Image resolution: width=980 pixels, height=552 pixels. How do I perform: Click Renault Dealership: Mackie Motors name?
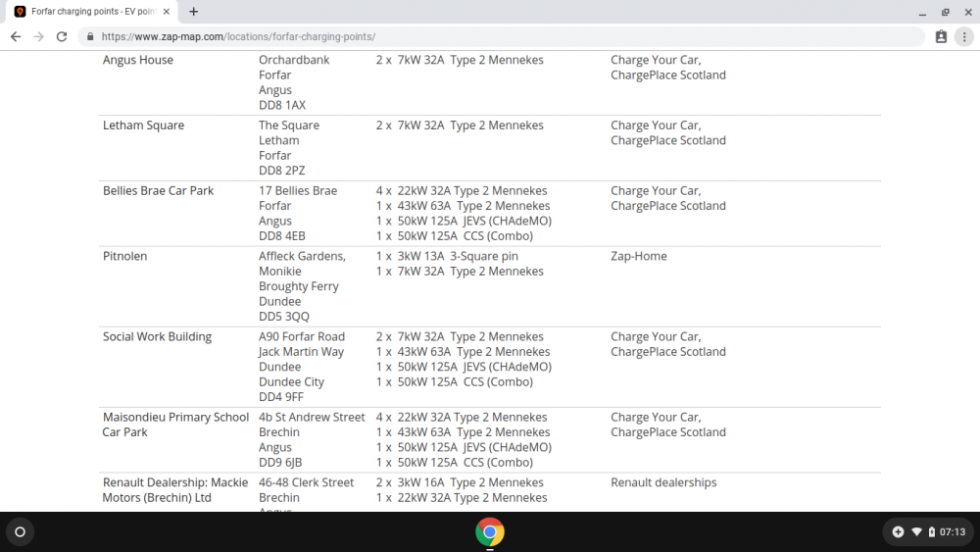(175, 490)
